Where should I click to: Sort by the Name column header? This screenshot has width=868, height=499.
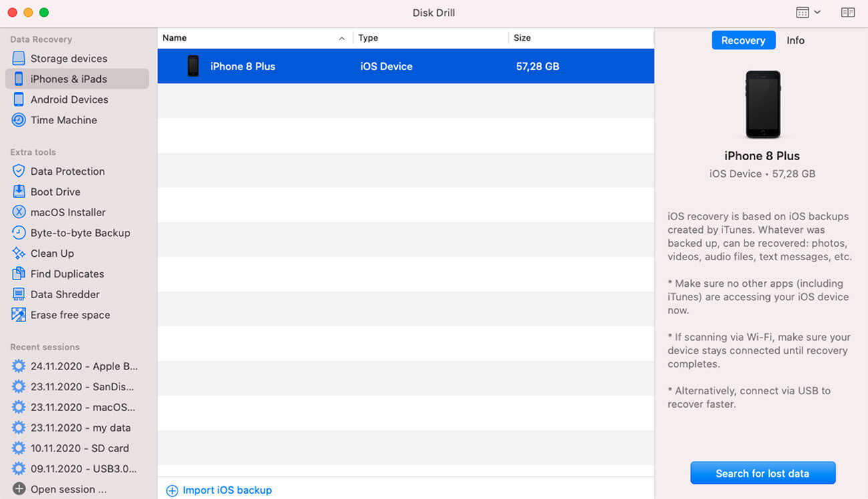coord(254,38)
